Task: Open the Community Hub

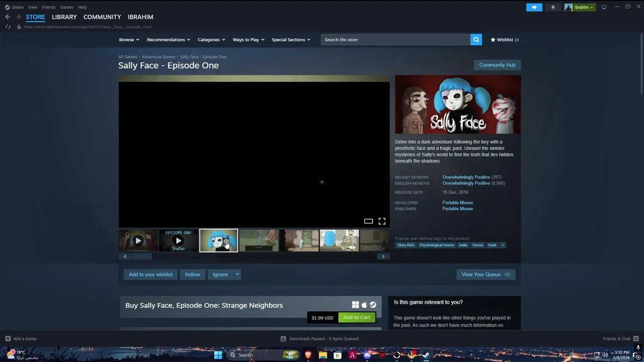Action: [x=497, y=65]
